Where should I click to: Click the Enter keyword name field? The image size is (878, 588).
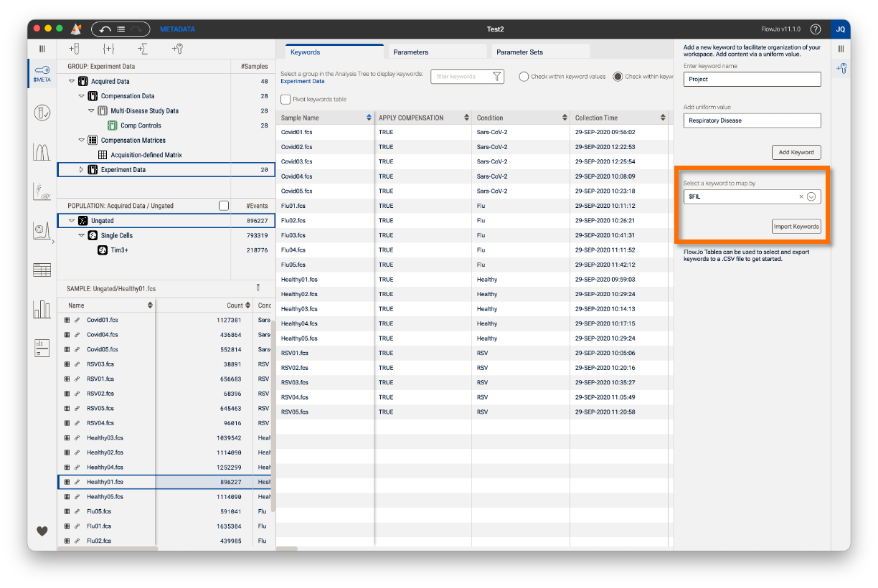pos(752,80)
